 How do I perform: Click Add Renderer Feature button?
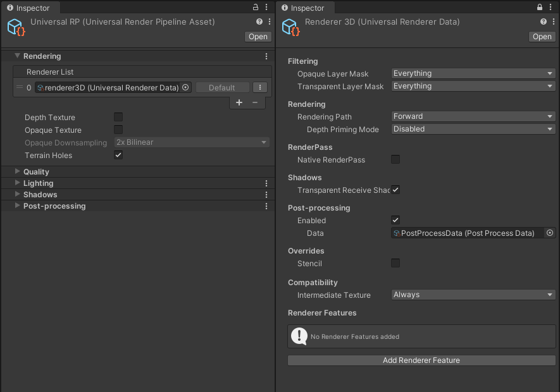coord(421,360)
